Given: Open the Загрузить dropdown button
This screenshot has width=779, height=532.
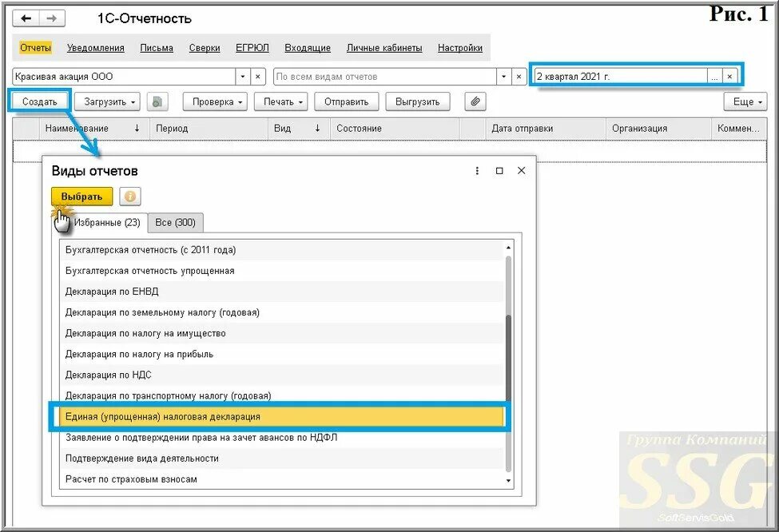Looking at the screenshot, I should pos(107,101).
